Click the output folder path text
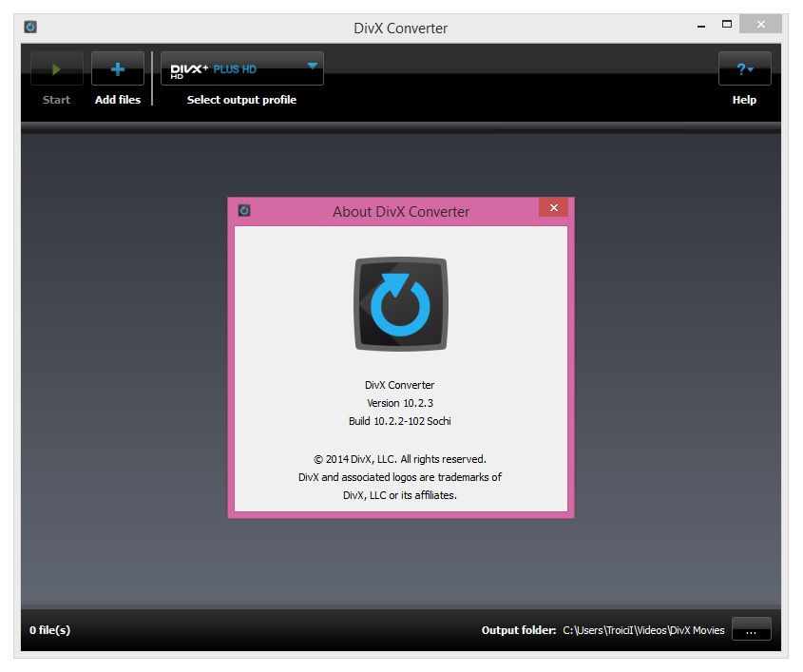Screen dimensions: 803x672 643,630
